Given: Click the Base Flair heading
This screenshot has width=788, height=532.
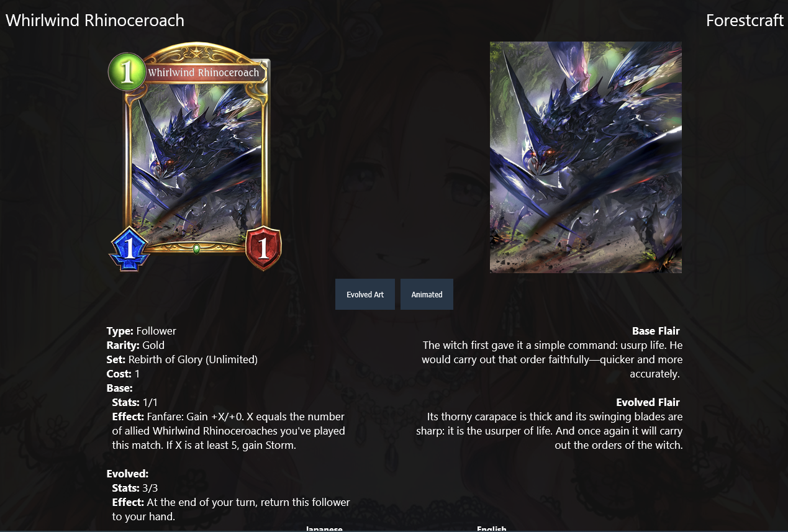Looking at the screenshot, I should click(x=656, y=331).
